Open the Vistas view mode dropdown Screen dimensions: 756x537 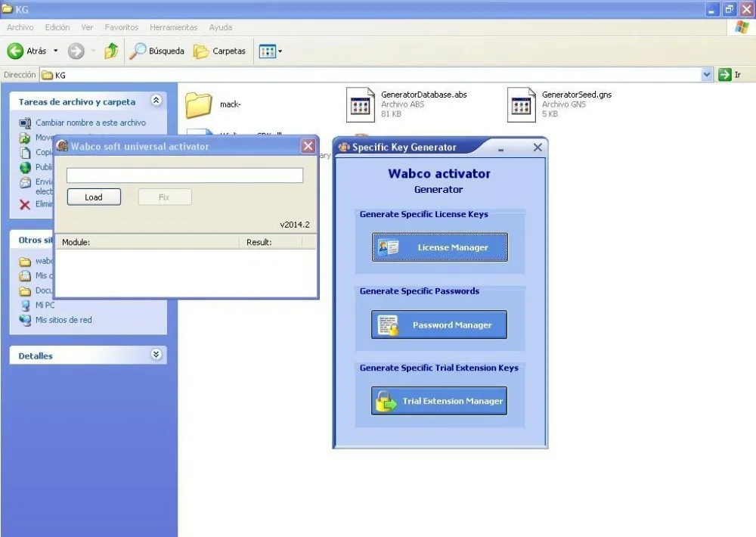pos(279,51)
